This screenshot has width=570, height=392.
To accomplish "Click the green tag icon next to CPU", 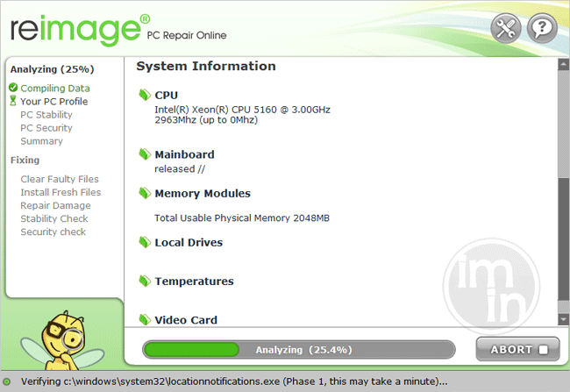I will click(x=145, y=95).
